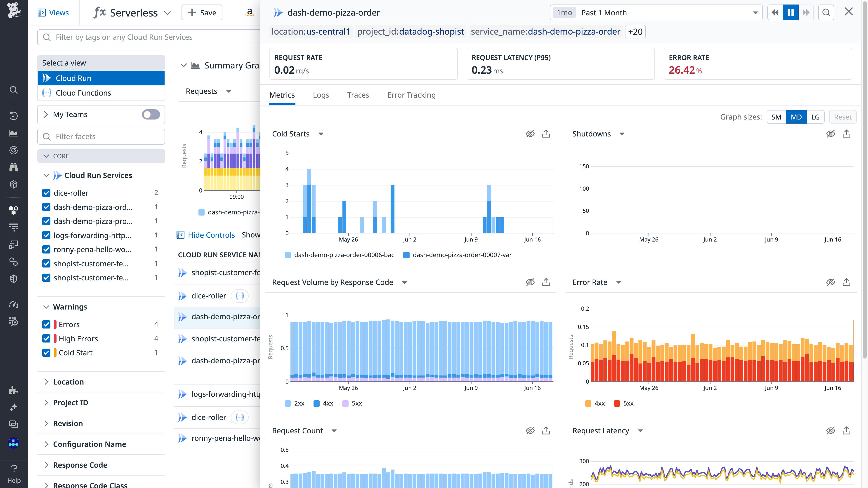Uncheck the dice-roller service checkbox
The image size is (868, 488).
coord(46,193)
